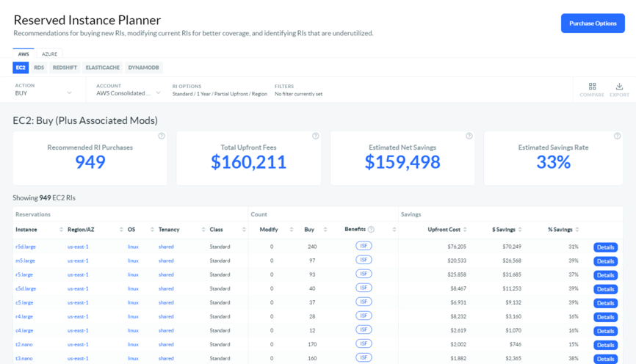Viewport: 636px width, 364px height.
Task: Select the Redshift service tab
Action: (65, 68)
